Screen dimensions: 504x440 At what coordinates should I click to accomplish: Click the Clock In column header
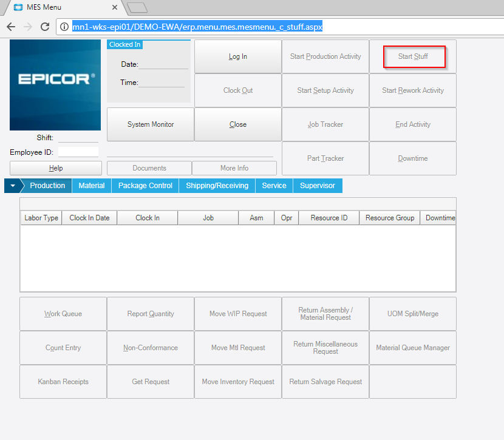(147, 218)
